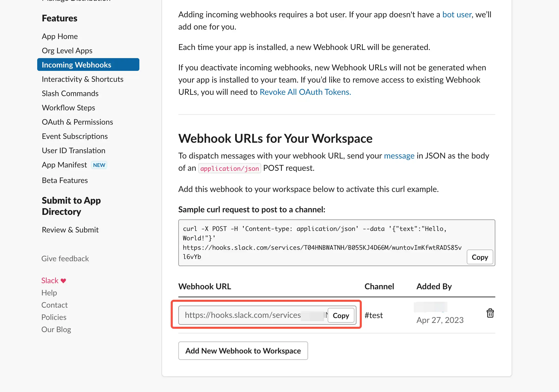Go to Review & Submit
Image resolution: width=559 pixels, height=392 pixels.
[x=70, y=230]
